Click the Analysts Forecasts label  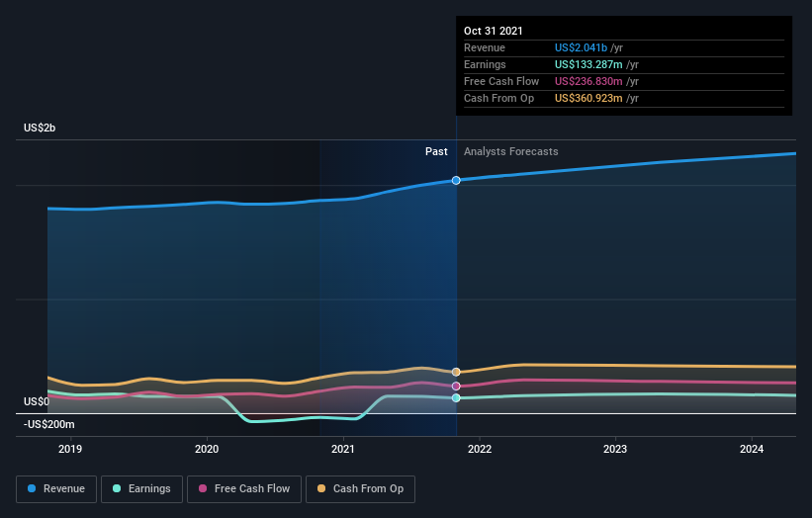pyautogui.click(x=511, y=151)
